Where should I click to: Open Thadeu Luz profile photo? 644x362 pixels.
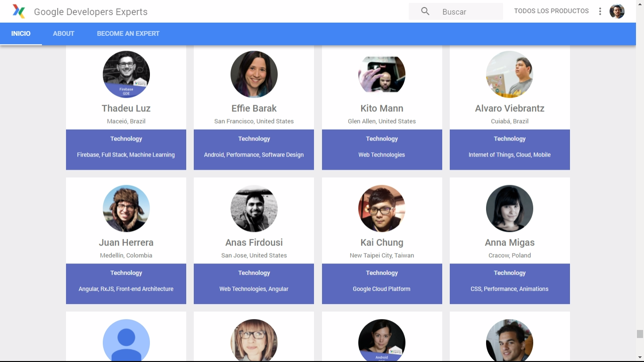pyautogui.click(x=126, y=74)
